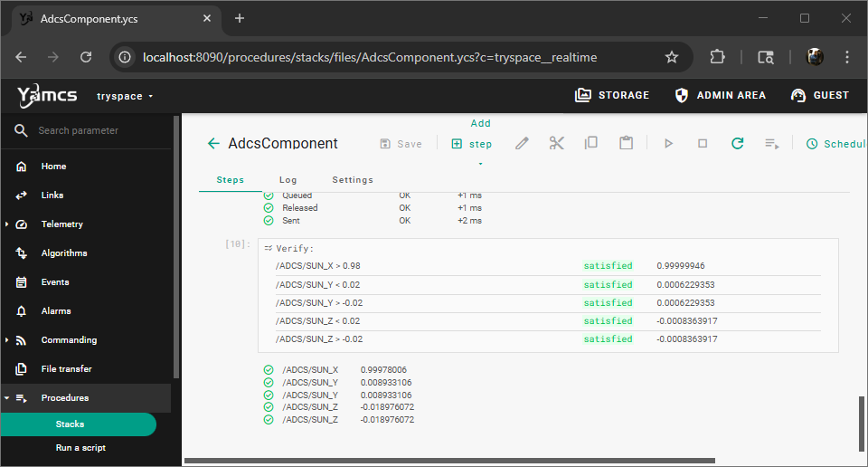
Task: Open the GUEST user menu
Action: 820,95
